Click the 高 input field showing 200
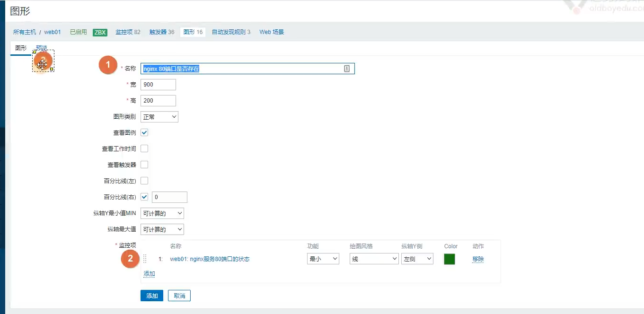The image size is (644, 314). [x=158, y=101]
